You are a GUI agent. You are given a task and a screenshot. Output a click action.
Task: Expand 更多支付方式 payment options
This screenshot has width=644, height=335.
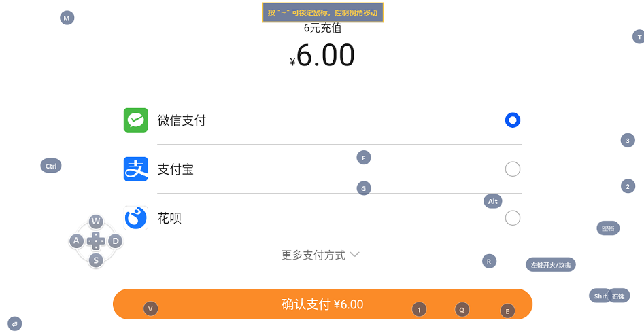[320, 255]
